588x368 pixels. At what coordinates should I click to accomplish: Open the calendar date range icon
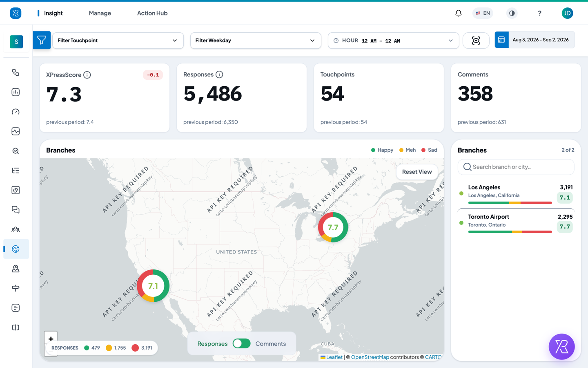pyautogui.click(x=501, y=40)
